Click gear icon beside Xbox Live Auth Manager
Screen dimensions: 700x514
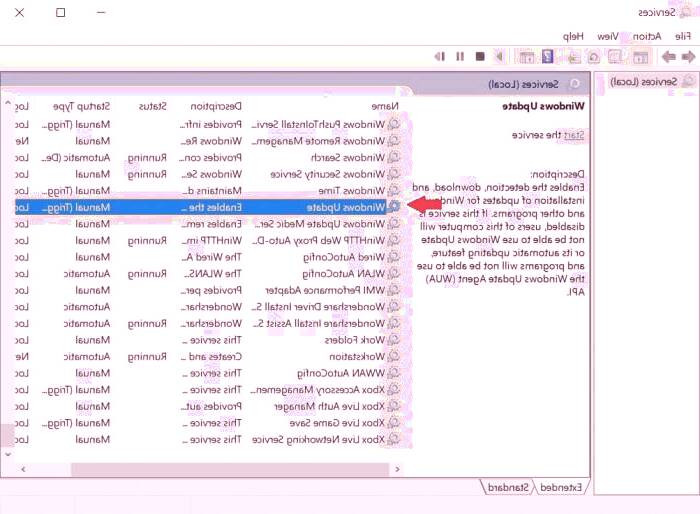point(393,406)
